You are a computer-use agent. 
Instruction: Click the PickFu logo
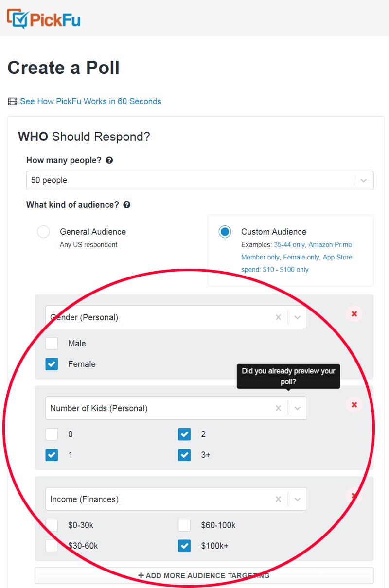coord(44,19)
